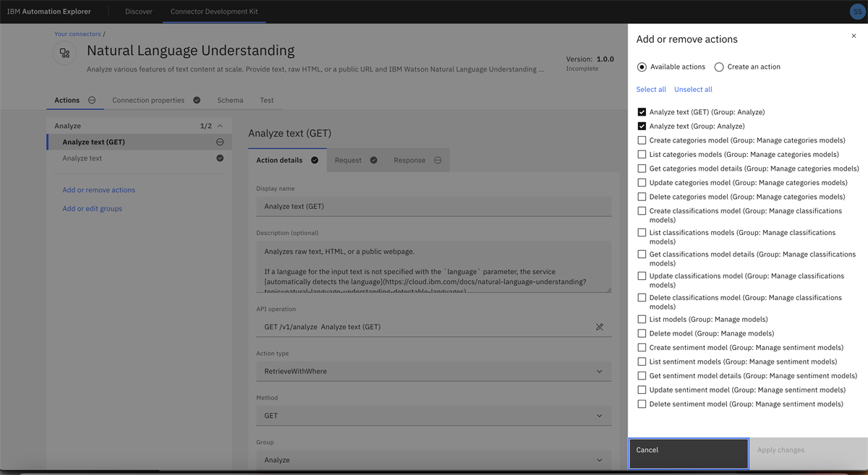The height and width of the screenshot is (475, 868).
Task: Click the checkmark icon beside Connection properties
Action: pyautogui.click(x=197, y=100)
